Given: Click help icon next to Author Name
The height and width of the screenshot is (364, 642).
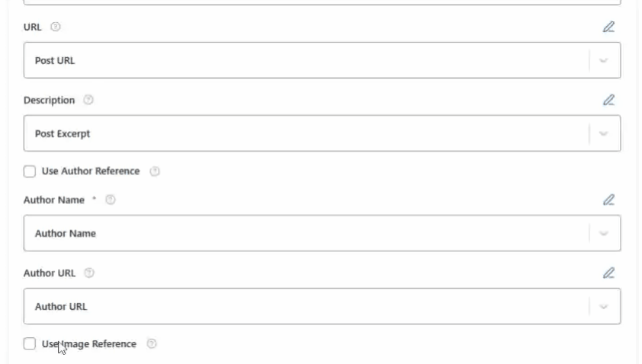Looking at the screenshot, I should 111,200.
